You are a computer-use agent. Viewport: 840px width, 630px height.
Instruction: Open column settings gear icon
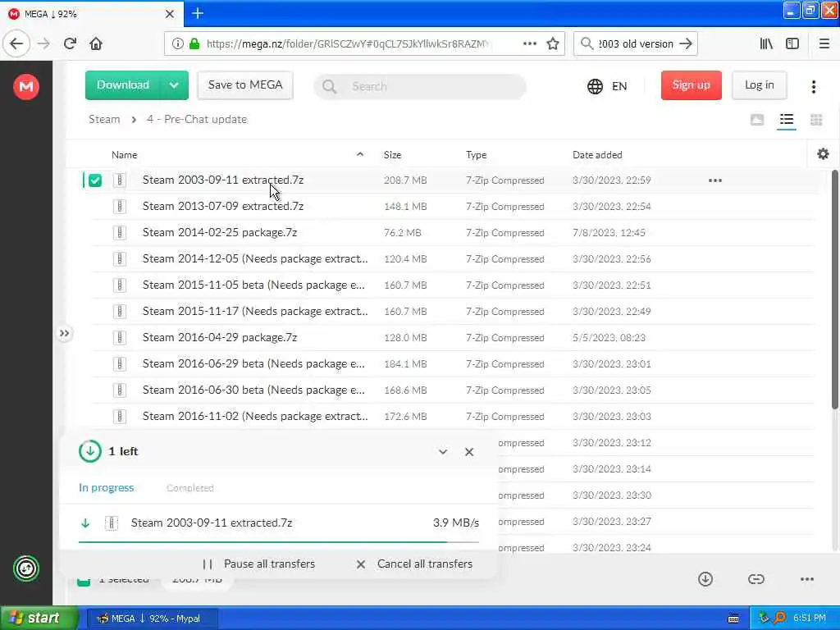point(823,154)
